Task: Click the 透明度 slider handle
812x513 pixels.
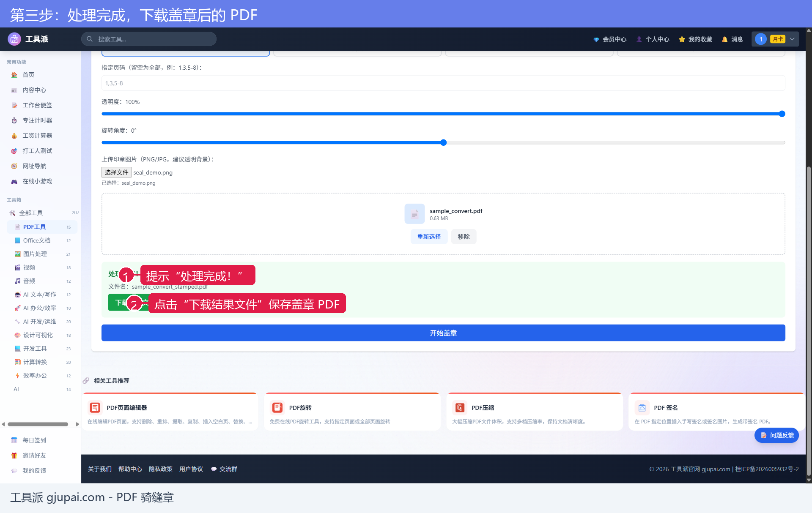Action: pos(782,114)
